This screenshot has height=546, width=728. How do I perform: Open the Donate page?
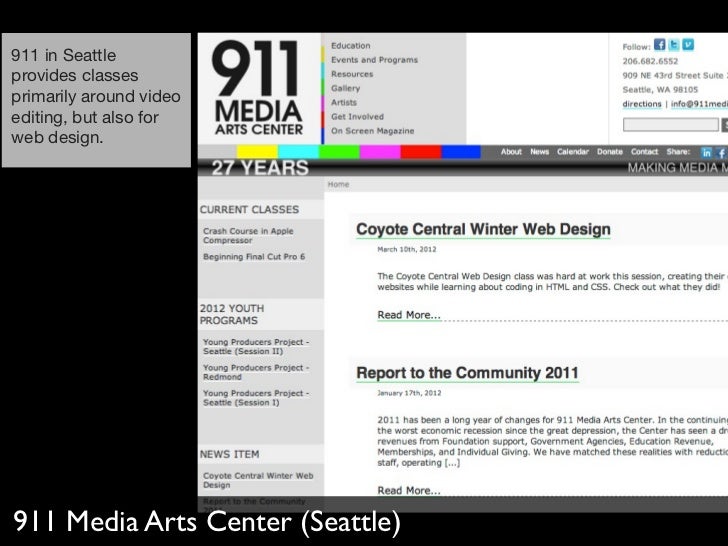click(x=610, y=152)
